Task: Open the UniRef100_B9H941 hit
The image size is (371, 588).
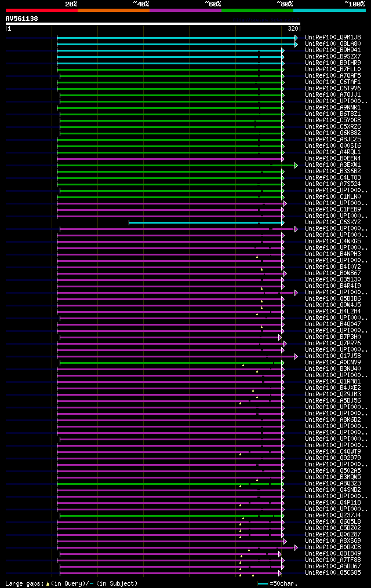Action: pyautogui.click(x=333, y=50)
